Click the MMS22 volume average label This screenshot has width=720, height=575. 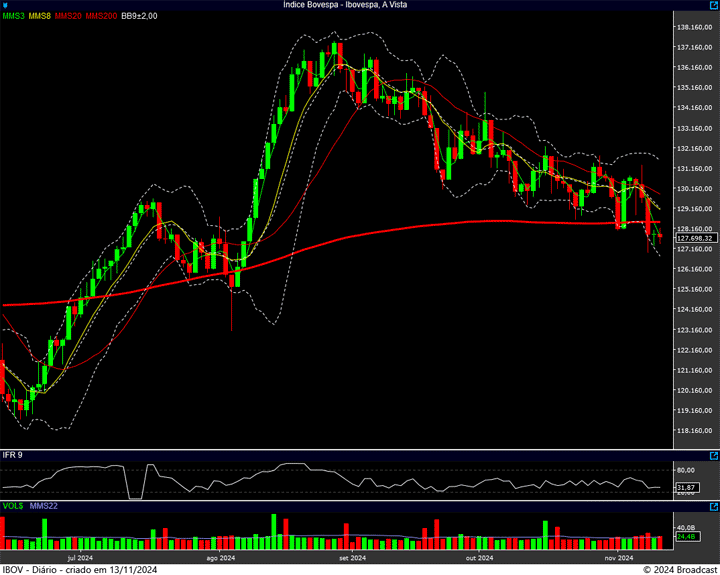(44, 506)
